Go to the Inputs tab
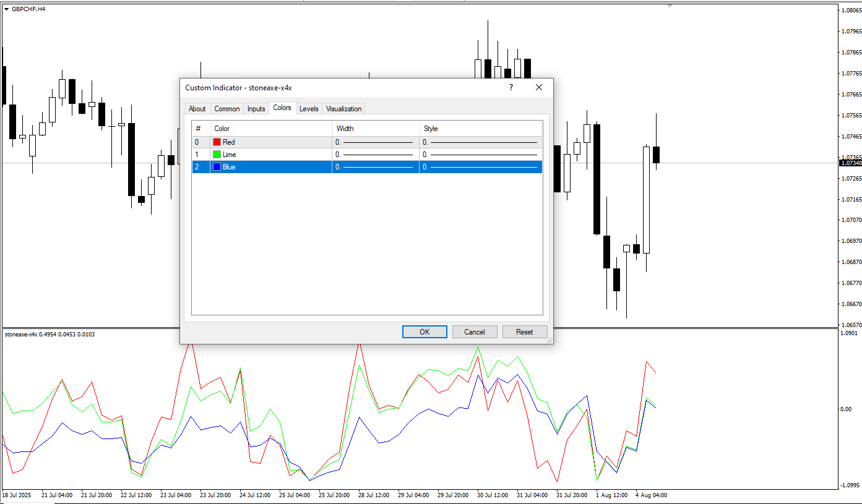Image resolution: width=862 pixels, height=504 pixels. click(256, 109)
